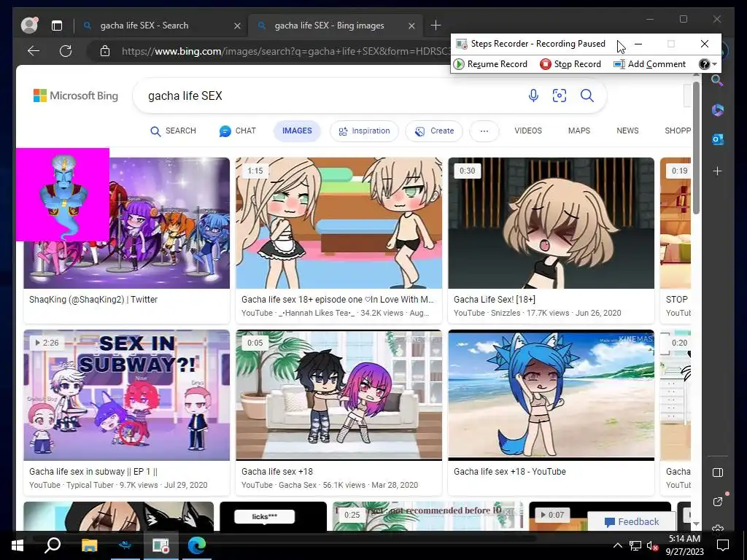Open the muted volume tray icon
The height and width of the screenshot is (560, 747).
(652, 545)
